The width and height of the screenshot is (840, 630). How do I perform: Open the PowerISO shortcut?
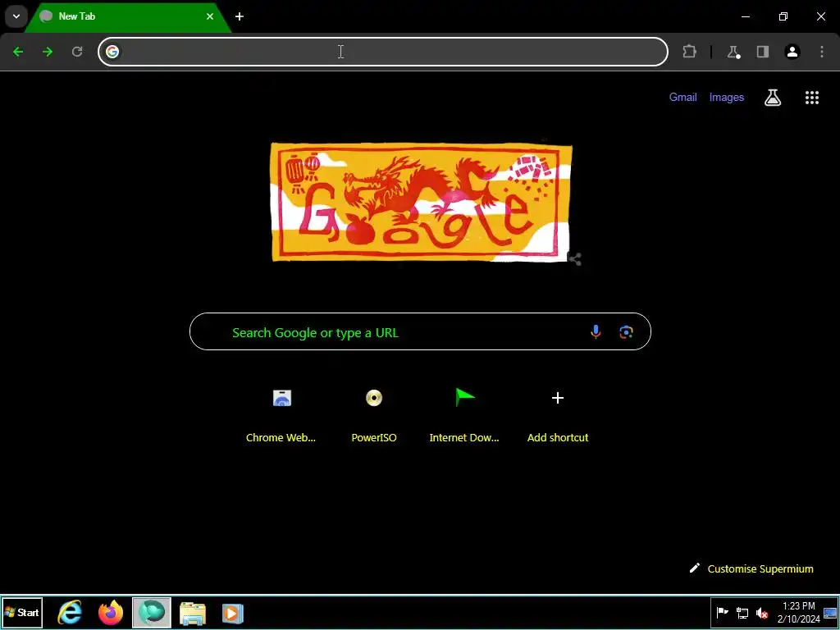(374, 414)
